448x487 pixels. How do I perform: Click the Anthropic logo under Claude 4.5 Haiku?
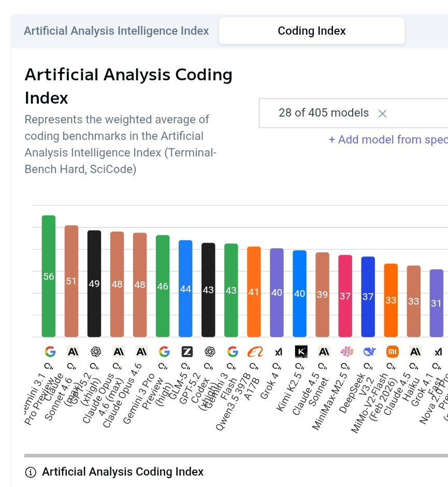pos(415,352)
